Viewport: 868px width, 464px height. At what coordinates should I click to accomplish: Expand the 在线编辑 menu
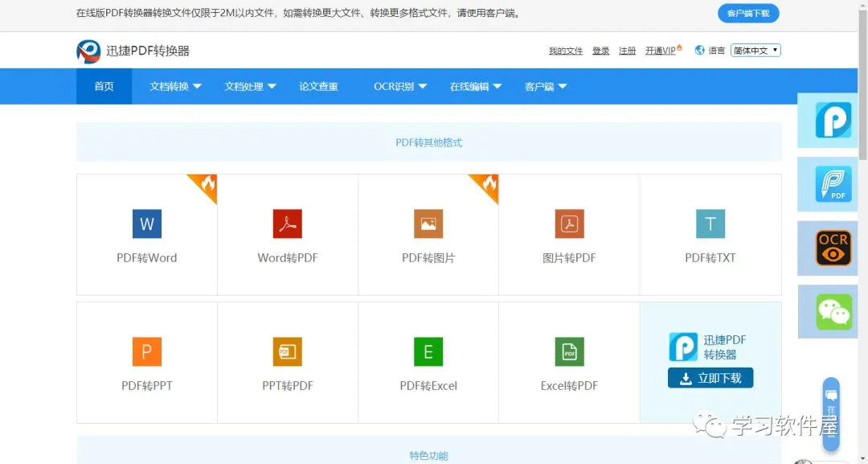(476, 86)
